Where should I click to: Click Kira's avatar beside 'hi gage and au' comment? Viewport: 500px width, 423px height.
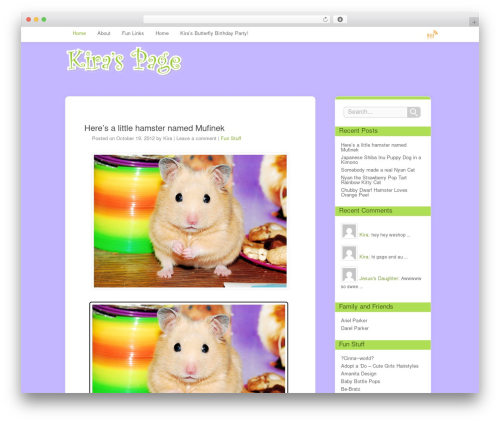pos(349,253)
